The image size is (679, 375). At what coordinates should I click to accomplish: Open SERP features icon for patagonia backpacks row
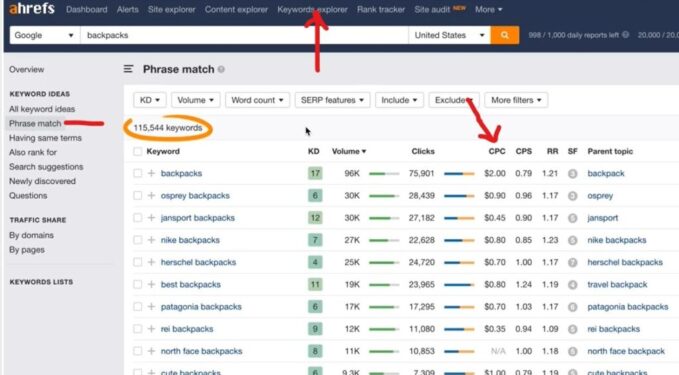[x=572, y=307]
